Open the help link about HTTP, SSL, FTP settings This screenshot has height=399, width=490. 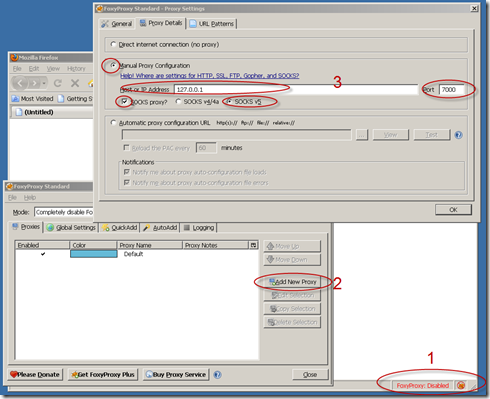click(x=210, y=76)
